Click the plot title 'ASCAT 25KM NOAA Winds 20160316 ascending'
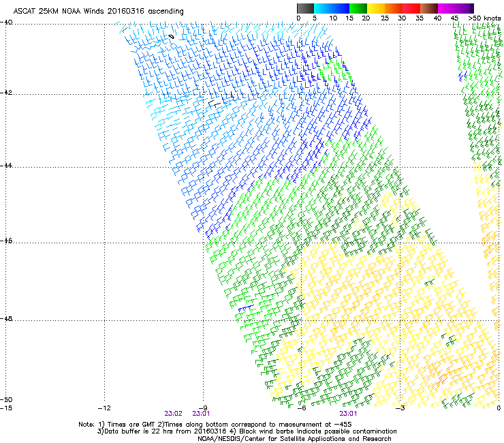This screenshot has height=443, width=504. [98, 12]
